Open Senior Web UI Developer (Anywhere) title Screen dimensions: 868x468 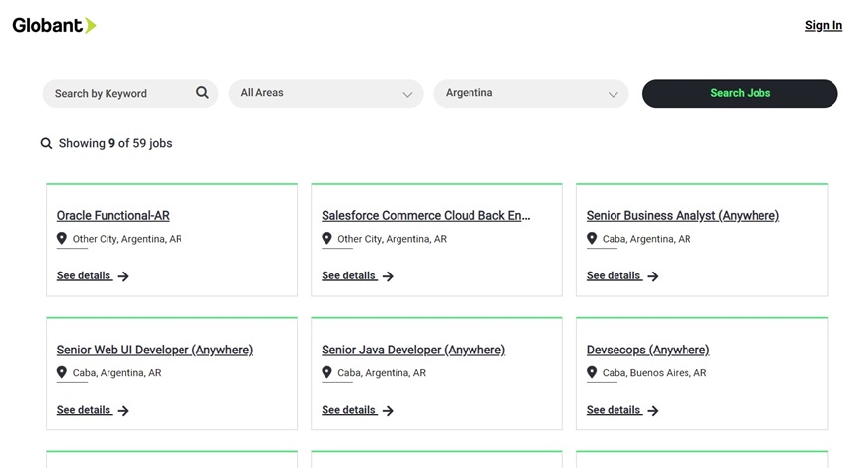[155, 350]
